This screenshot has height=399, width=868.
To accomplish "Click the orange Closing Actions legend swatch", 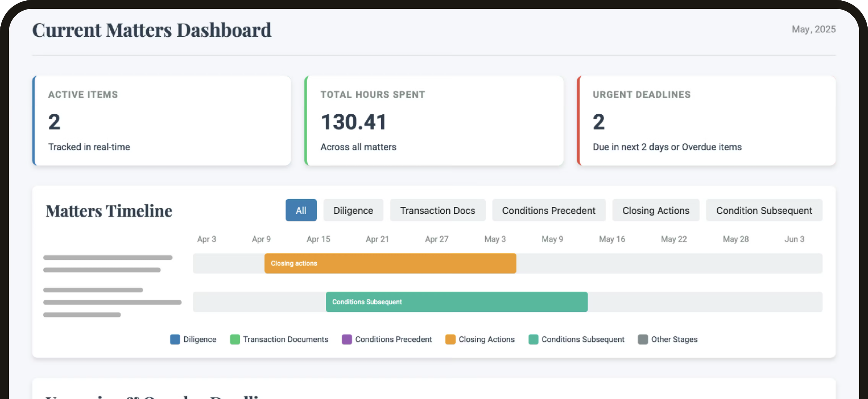I will coord(450,339).
